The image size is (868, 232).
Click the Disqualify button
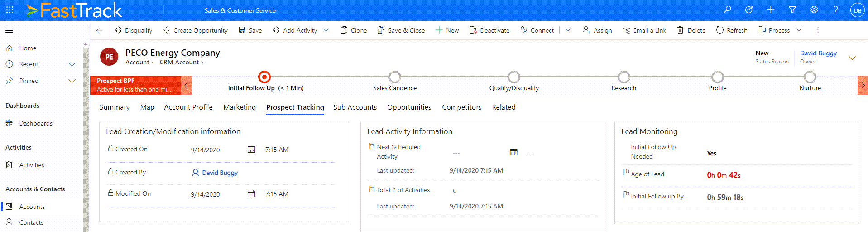click(x=134, y=30)
